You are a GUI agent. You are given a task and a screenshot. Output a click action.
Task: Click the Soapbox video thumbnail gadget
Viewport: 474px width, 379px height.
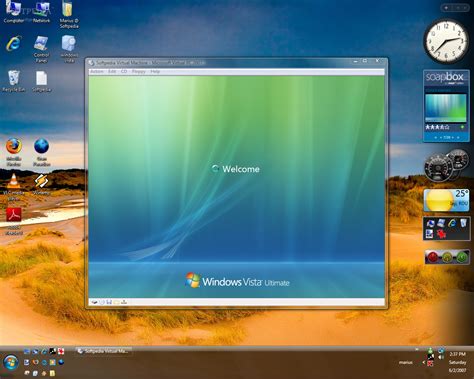click(446, 108)
